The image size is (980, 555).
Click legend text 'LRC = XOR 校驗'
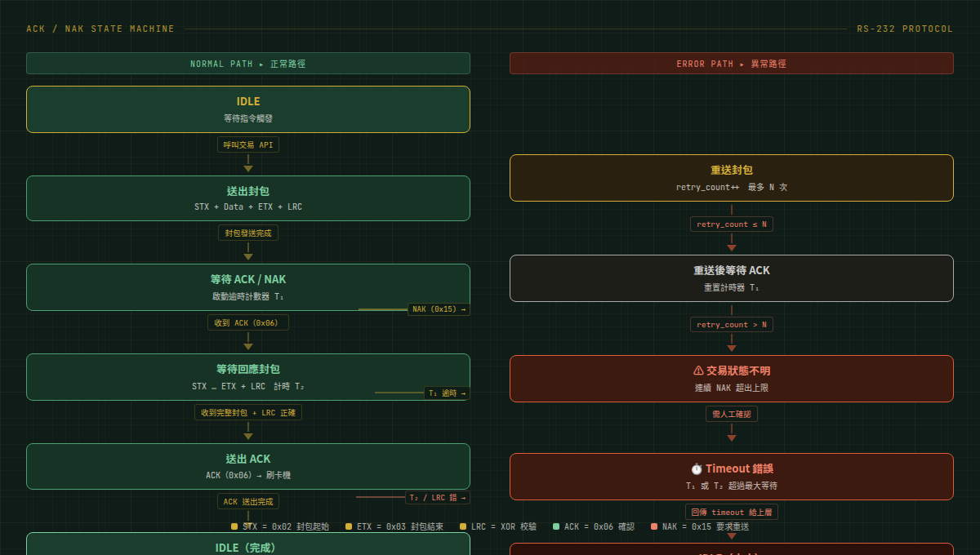504,526
